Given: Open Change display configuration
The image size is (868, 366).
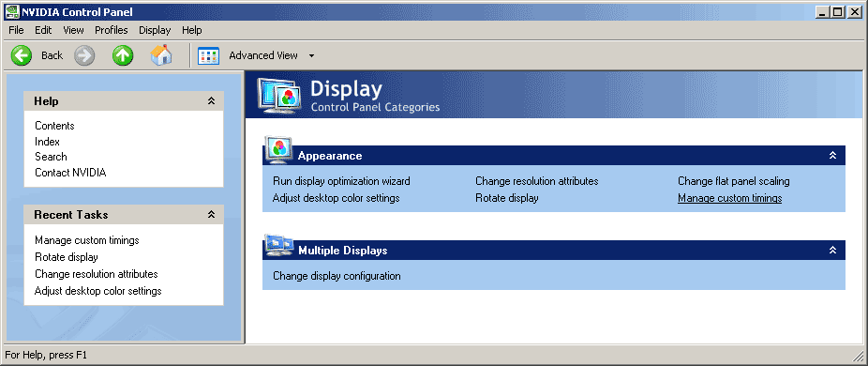Looking at the screenshot, I should point(337,276).
